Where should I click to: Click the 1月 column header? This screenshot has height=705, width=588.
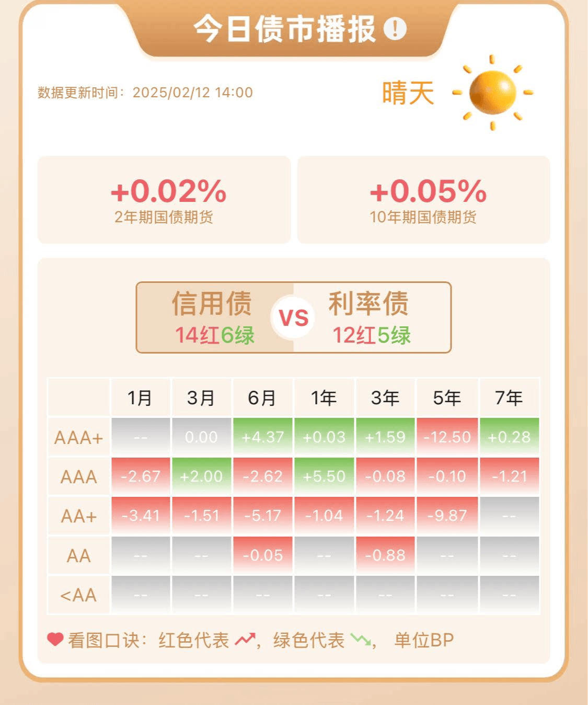pos(140,398)
